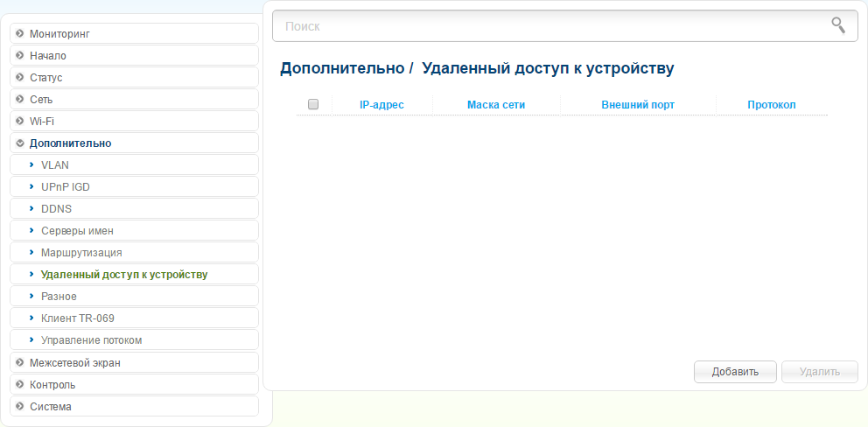
Task: Click inside the Поиск search field
Action: (551, 26)
